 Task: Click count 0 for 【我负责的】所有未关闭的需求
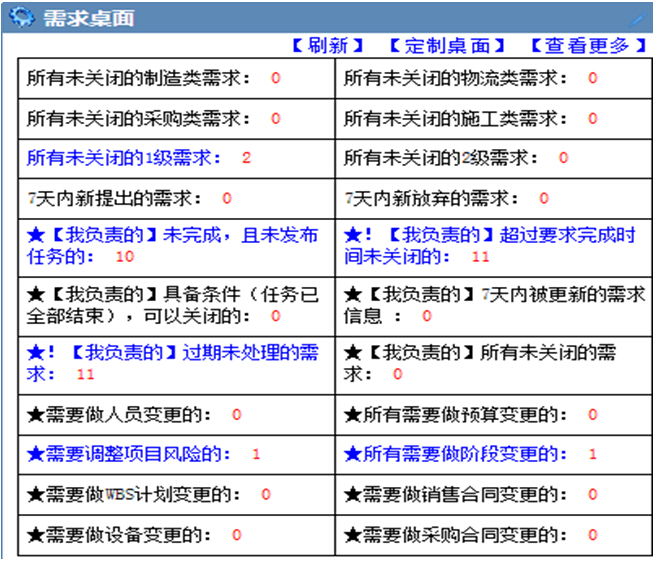pyautogui.click(x=398, y=374)
